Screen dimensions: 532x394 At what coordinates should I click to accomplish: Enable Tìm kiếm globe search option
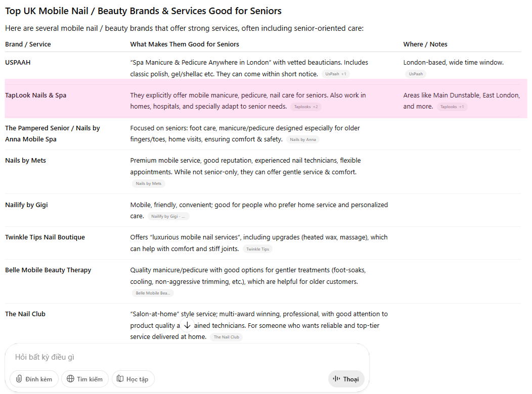[85, 379]
